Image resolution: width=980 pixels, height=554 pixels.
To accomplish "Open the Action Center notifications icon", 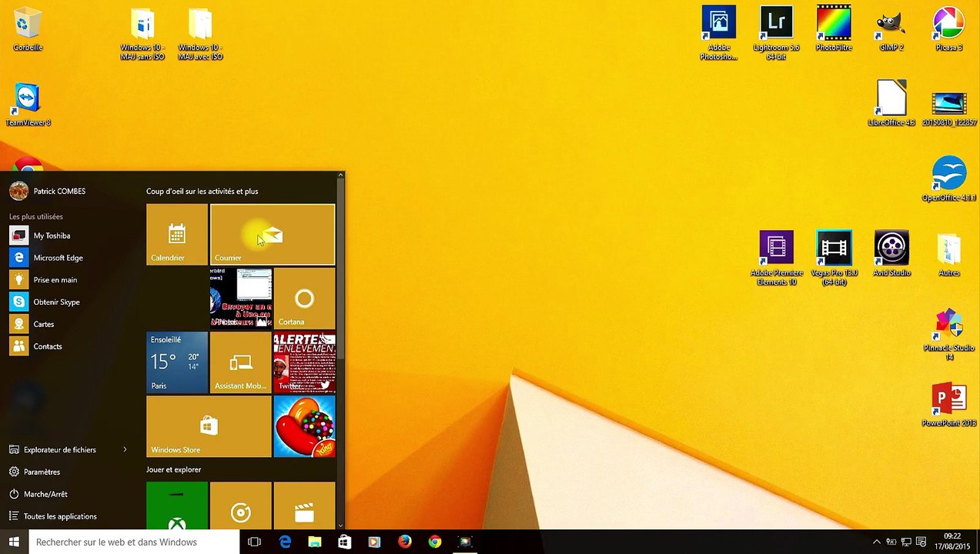I will [921, 542].
